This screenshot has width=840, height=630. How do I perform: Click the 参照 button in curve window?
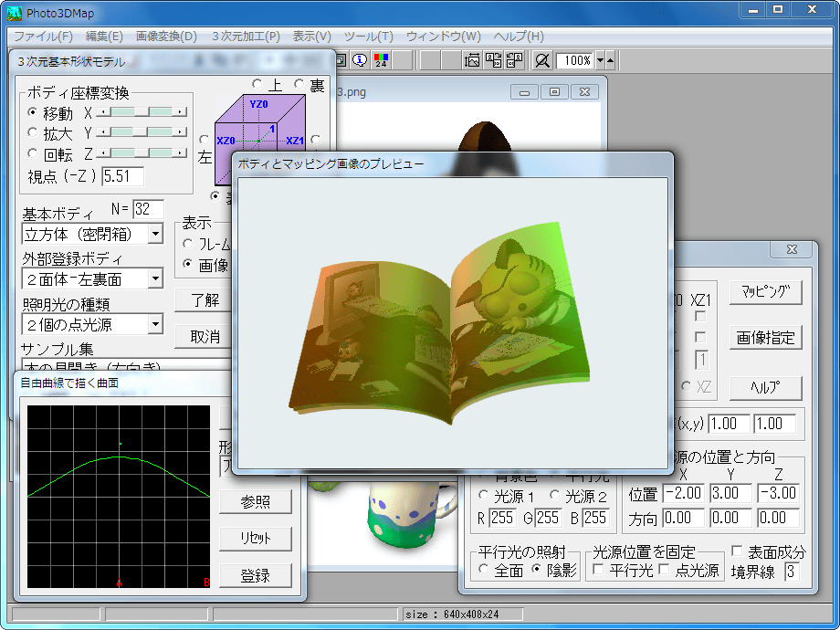point(256,501)
